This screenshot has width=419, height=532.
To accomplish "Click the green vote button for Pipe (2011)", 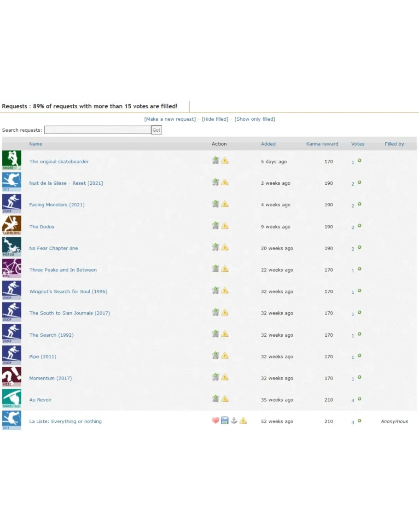I will [360, 356].
